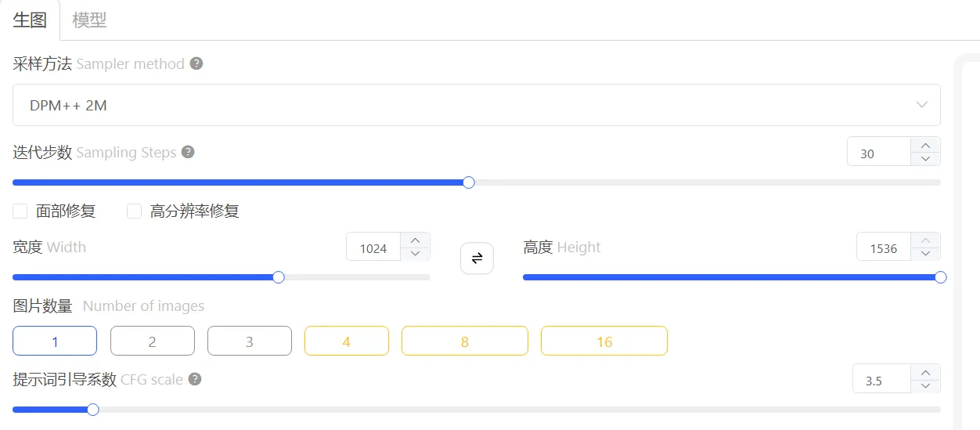This screenshot has width=980, height=430.
Task: Choose 16 images option
Action: pos(603,341)
